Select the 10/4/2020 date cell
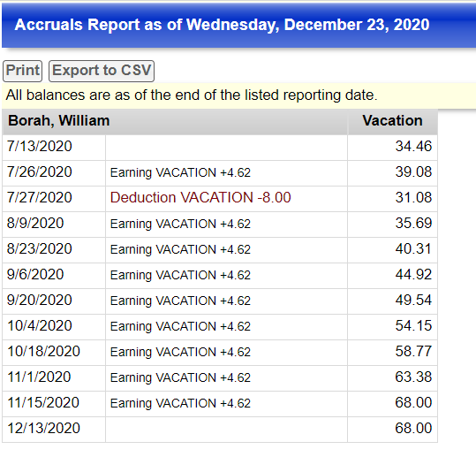 click(54, 327)
